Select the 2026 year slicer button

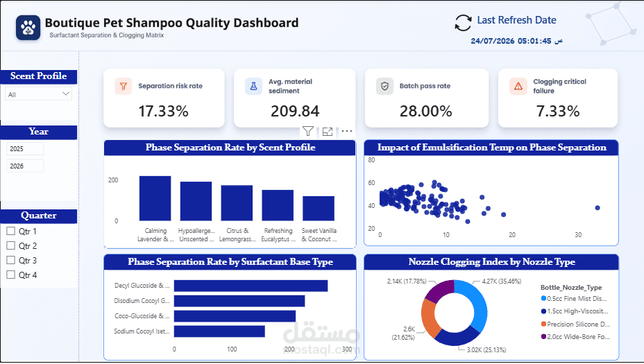25,166
